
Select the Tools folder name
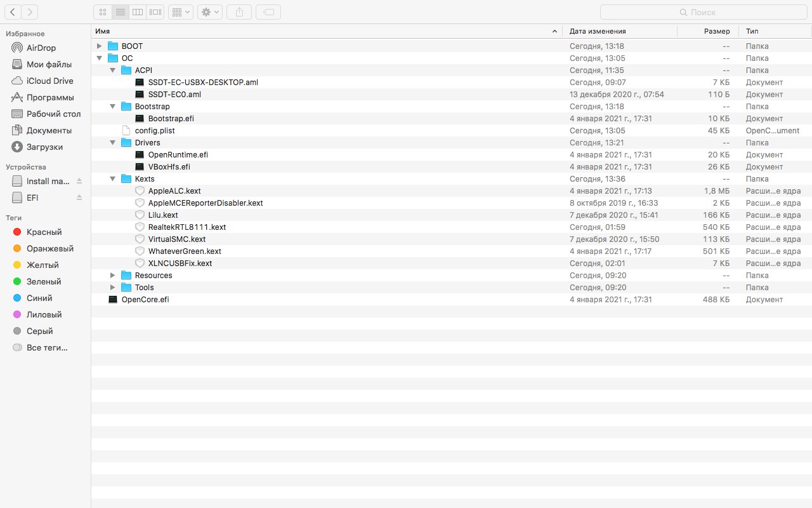click(144, 287)
